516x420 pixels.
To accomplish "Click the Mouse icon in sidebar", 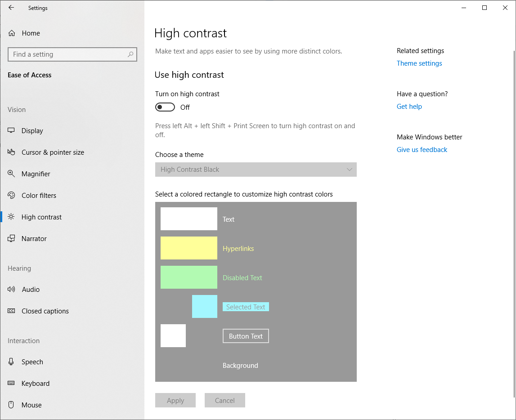I will (11, 405).
